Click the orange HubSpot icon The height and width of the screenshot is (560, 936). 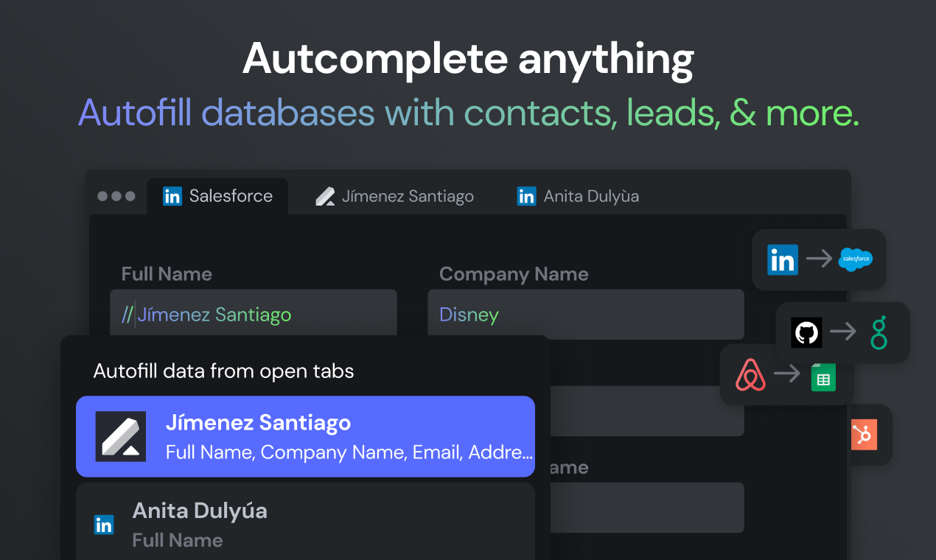coord(864,434)
